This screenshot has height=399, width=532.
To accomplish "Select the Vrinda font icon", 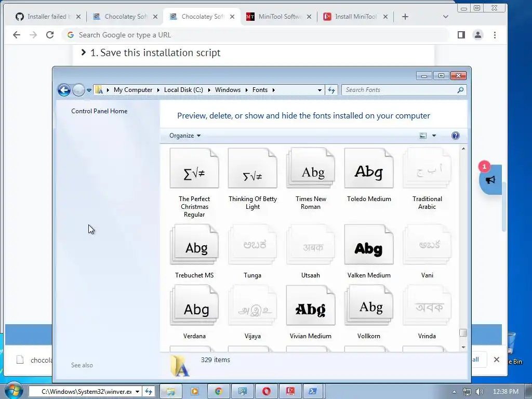I will tap(427, 305).
